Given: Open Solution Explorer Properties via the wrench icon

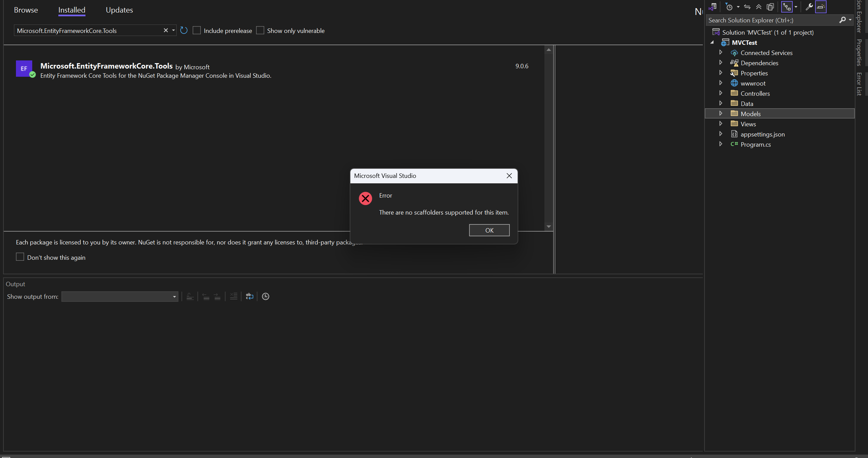Looking at the screenshot, I should pos(809,6).
